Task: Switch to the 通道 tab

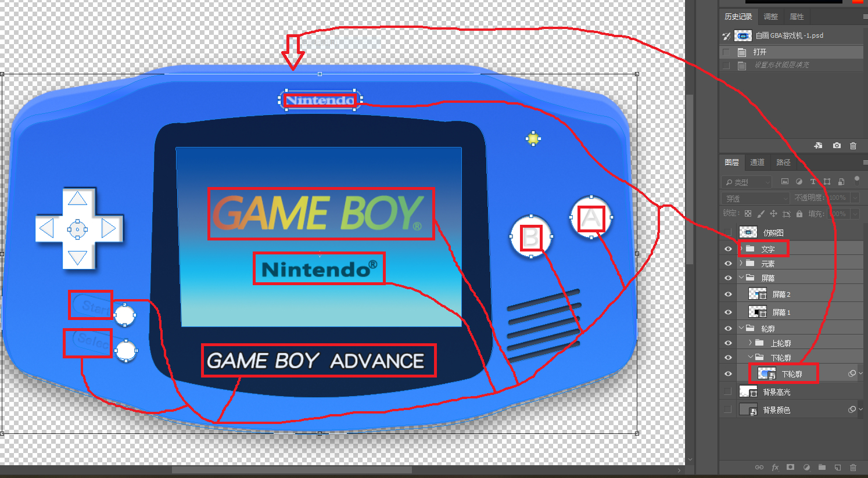Action: click(x=757, y=163)
